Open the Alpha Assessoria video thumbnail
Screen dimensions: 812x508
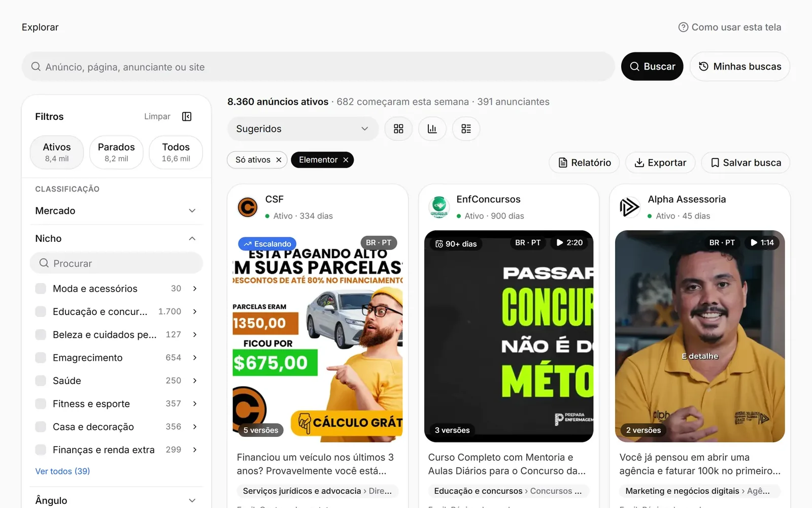click(x=700, y=336)
